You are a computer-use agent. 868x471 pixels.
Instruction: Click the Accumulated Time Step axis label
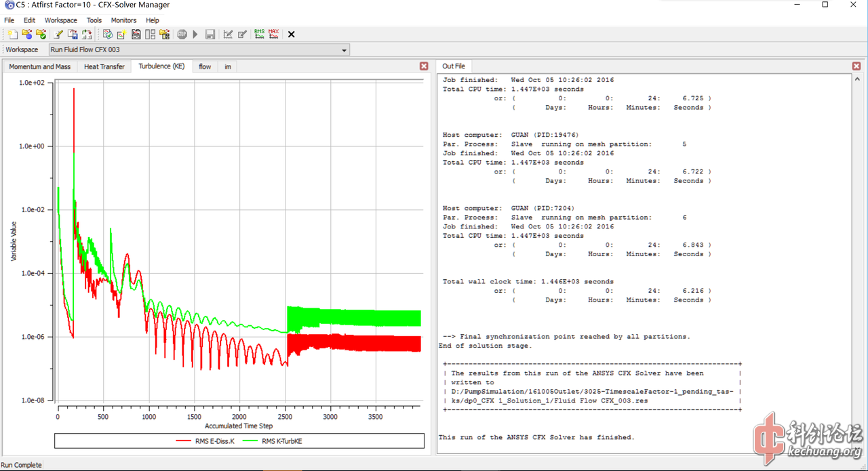[x=239, y=426]
